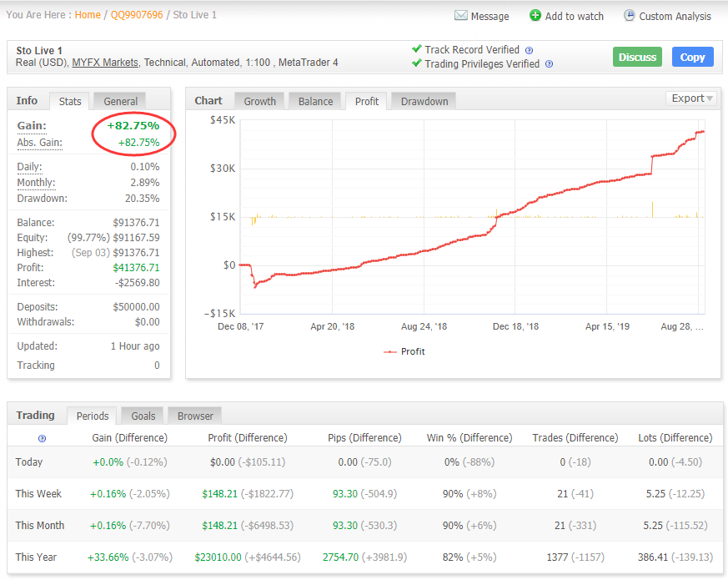Select the Periods tab

pyautogui.click(x=93, y=416)
